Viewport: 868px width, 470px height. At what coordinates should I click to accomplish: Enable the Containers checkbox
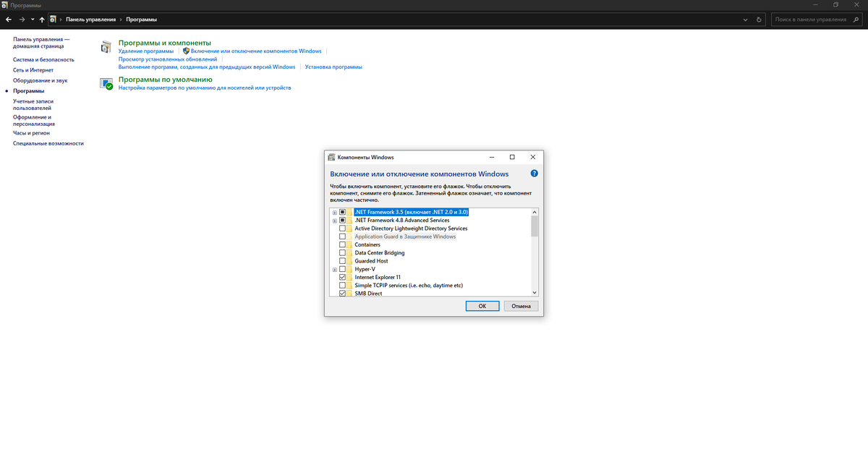pyautogui.click(x=341, y=244)
